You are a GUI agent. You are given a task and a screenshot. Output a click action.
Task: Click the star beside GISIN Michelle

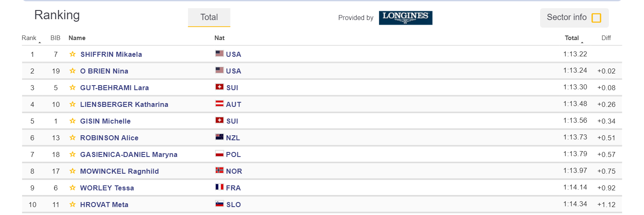[73, 121]
